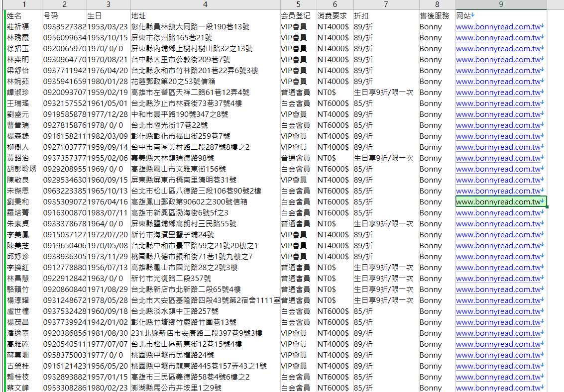Select birthday cell 1953/10/15
Screen dimensions: 564x392
[109, 38]
